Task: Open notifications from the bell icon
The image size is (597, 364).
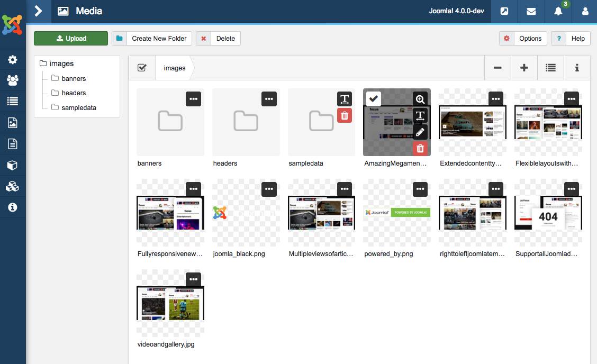Action: tap(558, 11)
